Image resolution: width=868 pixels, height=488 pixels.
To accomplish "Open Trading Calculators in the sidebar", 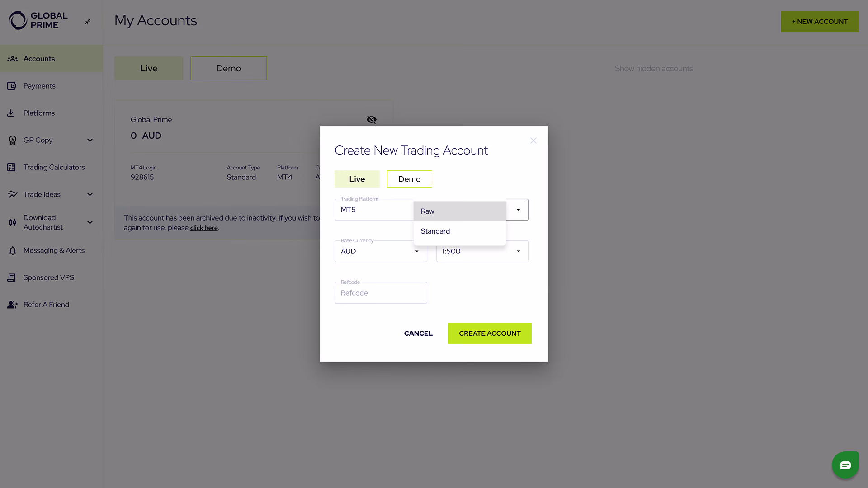I will [51, 167].
